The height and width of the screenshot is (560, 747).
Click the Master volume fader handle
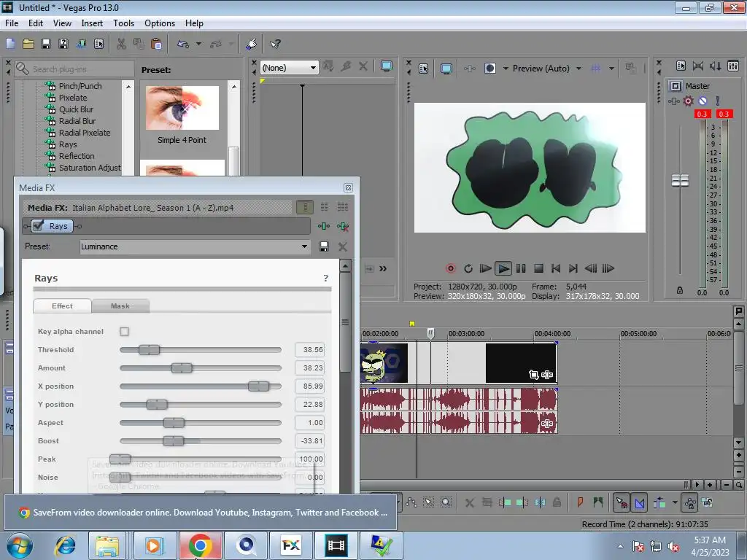point(680,181)
